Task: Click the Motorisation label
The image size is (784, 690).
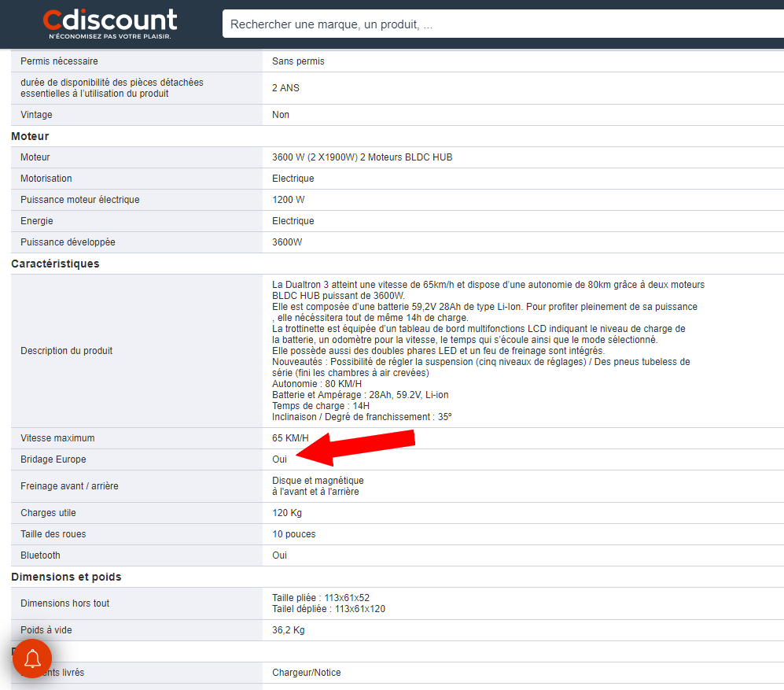Action: [x=46, y=178]
